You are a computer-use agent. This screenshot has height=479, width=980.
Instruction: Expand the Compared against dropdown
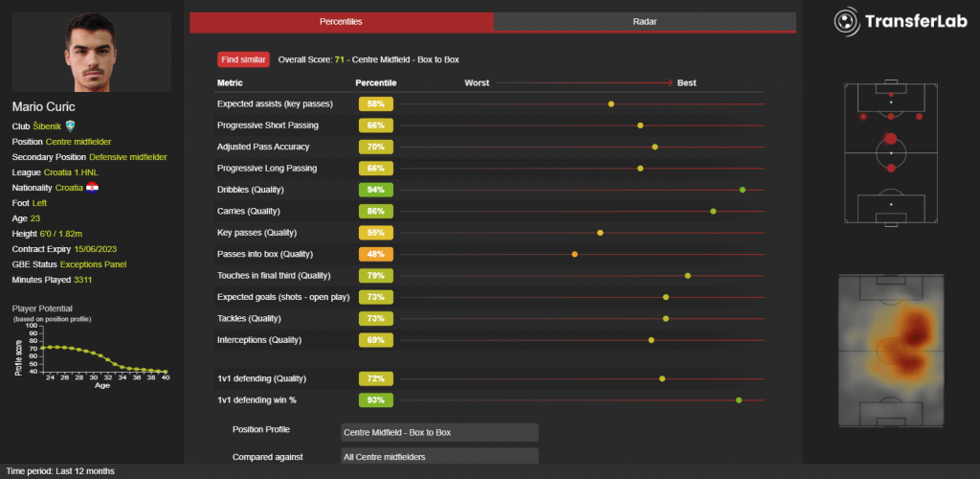pos(439,457)
